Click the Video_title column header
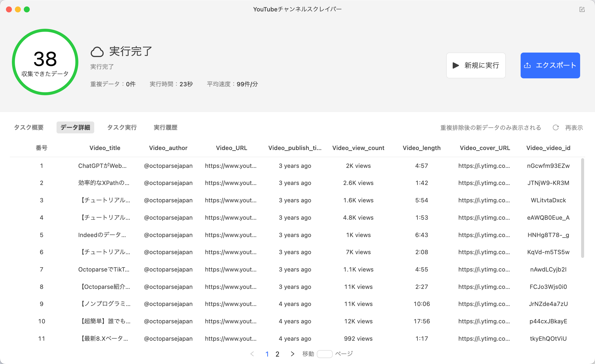This screenshot has width=595, height=364. coord(105,148)
